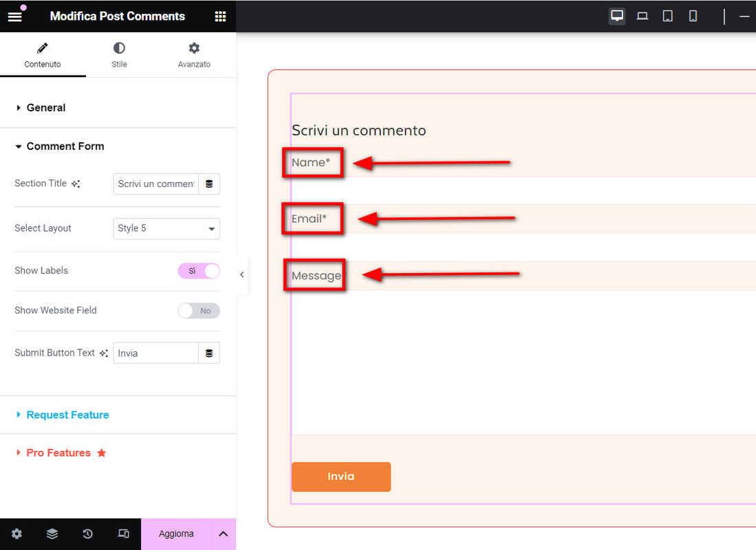Click the minus icon in the top bar
The width and height of the screenshot is (756, 550).
tap(744, 16)
